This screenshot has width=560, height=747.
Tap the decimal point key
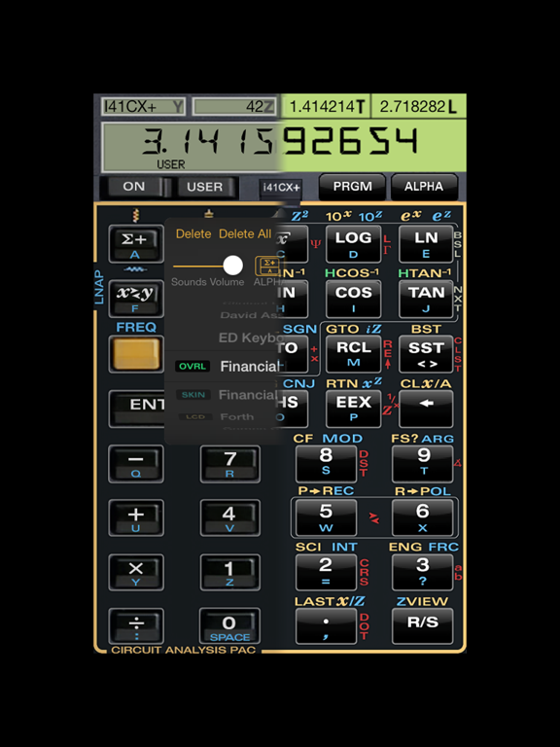pyautogui.click(x=327, y=626)
